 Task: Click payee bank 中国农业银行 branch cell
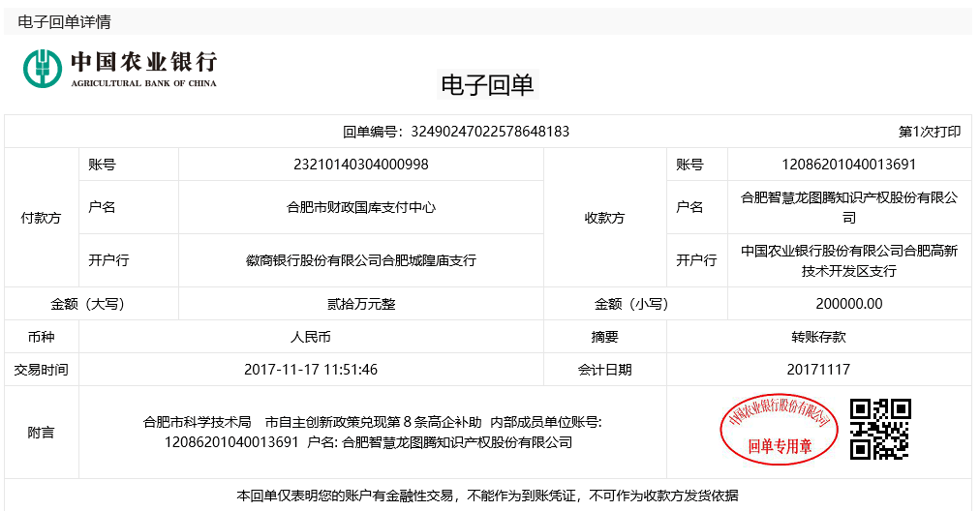point(848,260)
